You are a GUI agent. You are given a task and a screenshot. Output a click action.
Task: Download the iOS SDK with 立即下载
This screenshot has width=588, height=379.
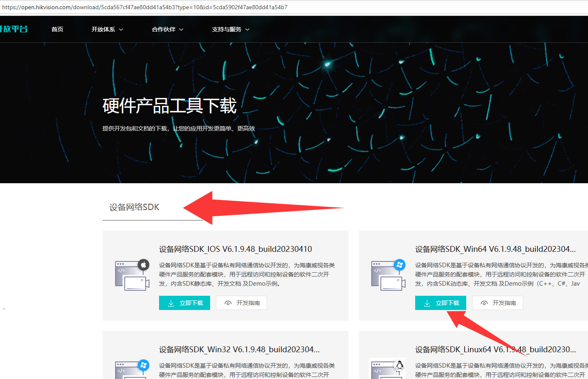coord(184,303)
